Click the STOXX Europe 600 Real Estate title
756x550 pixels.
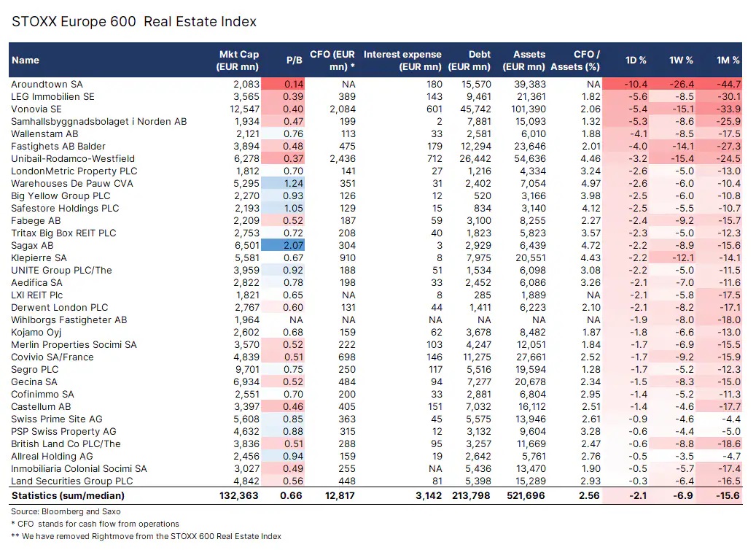[x=135, y=22]
